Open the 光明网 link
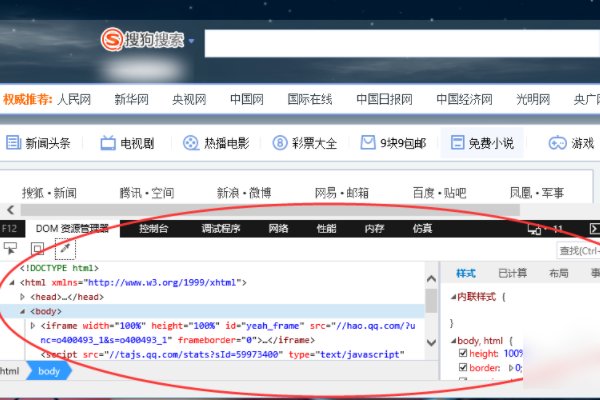Screen dimensions: 600x400 [x=533, y=100]
